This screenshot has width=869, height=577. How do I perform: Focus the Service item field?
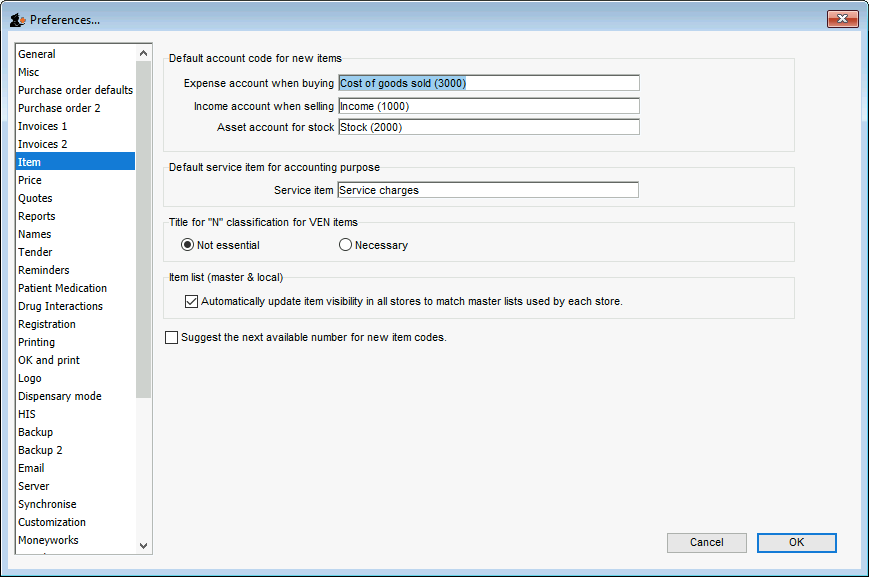click(488, 190)
